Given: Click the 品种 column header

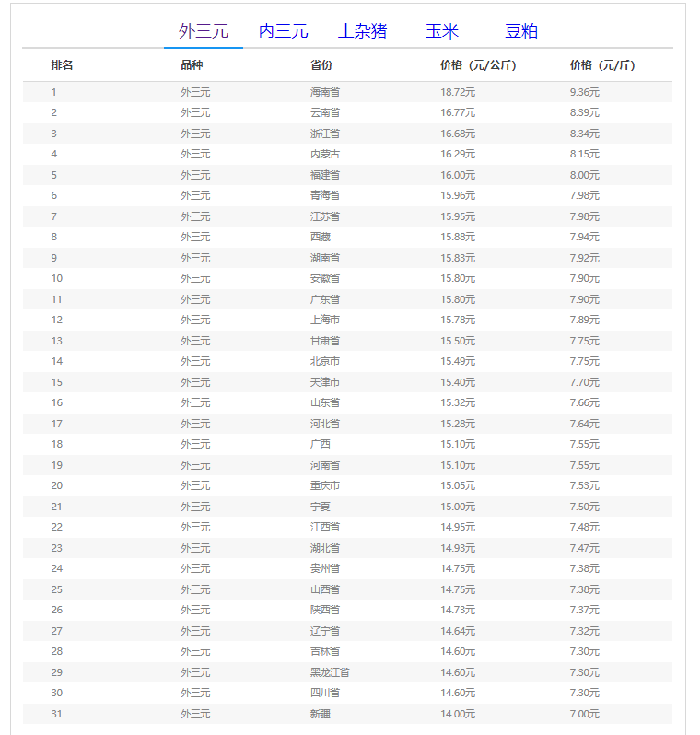Looking at the screenshot, I should click(192, 65).
